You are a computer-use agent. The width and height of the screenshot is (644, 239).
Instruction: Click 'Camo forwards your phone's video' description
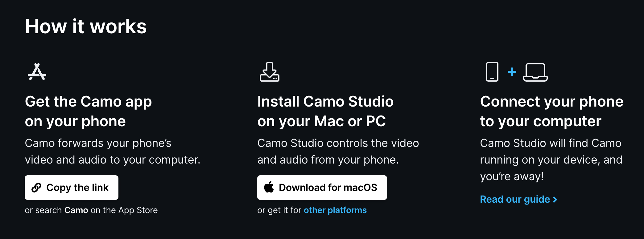(113, 151)
